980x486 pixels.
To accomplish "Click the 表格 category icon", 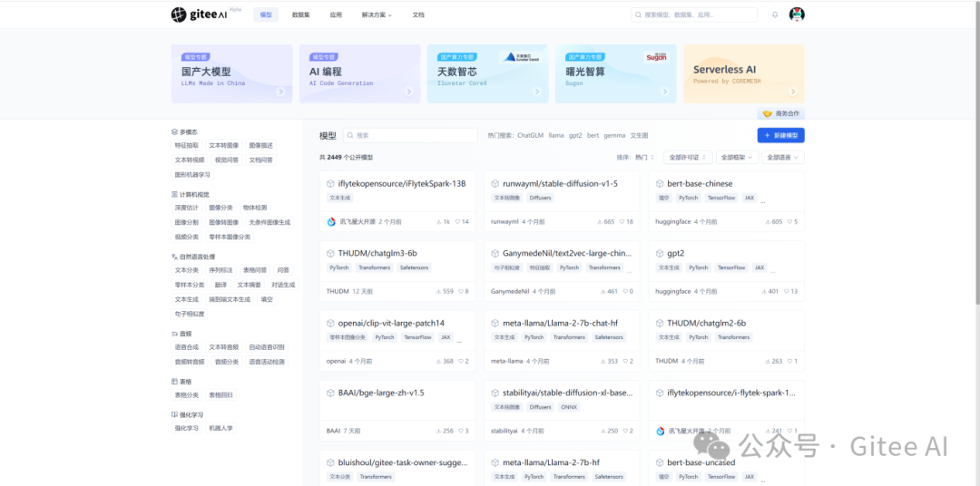I will tap(174, 381).
